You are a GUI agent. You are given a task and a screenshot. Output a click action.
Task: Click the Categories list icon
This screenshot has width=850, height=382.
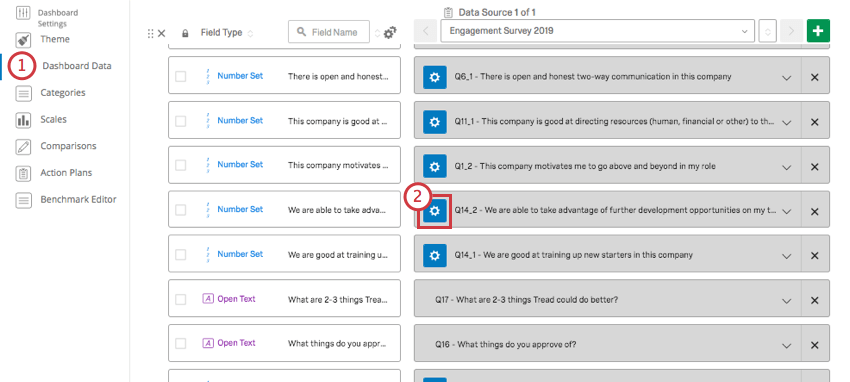tap(23, 93)
